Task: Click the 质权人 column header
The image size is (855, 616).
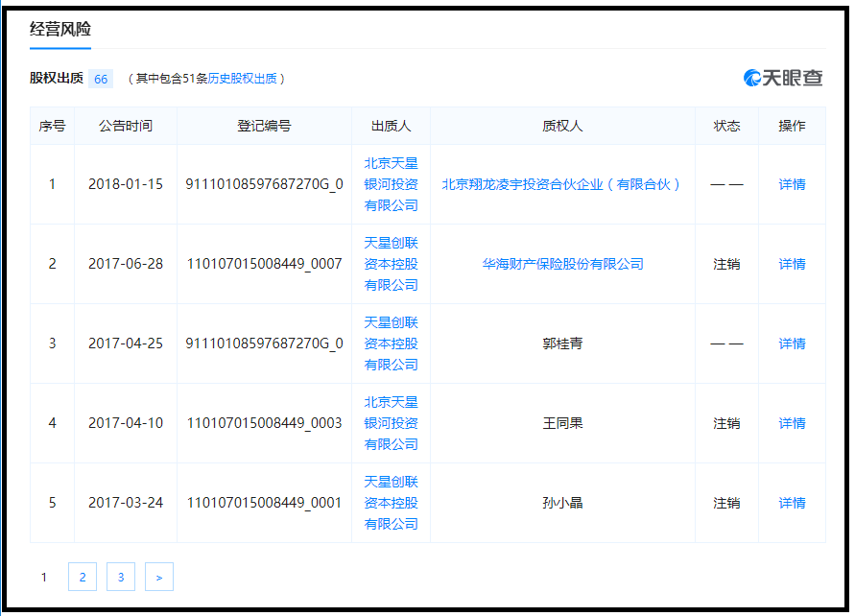Action: click(562, 126)
